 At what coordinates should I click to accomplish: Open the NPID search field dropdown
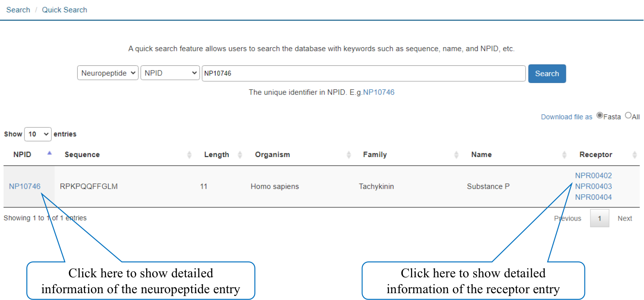pos(170,73)
